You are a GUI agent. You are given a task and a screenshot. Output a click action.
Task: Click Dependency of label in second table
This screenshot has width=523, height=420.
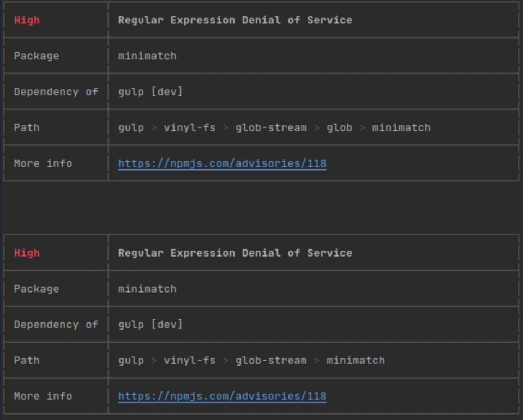pos(56,325)
